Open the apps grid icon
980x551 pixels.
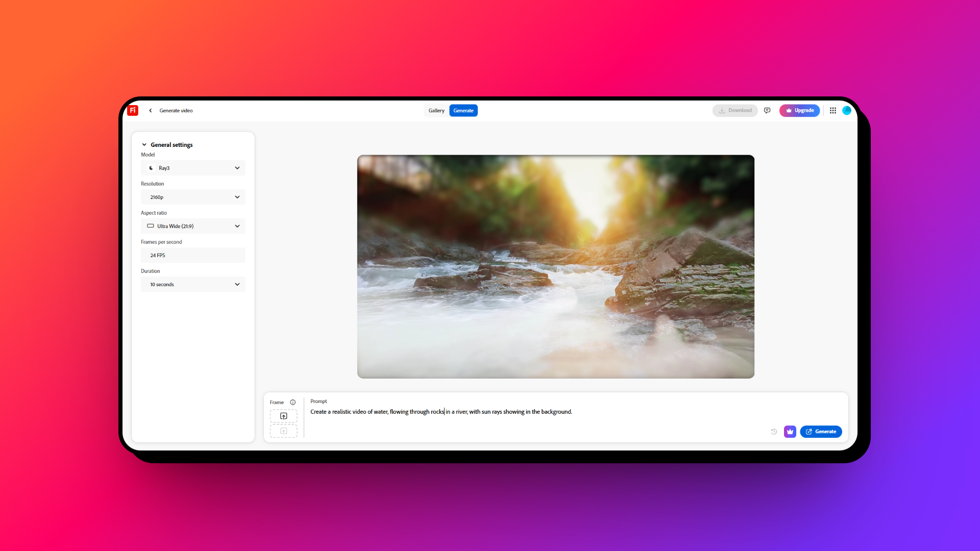click(833, 111)
